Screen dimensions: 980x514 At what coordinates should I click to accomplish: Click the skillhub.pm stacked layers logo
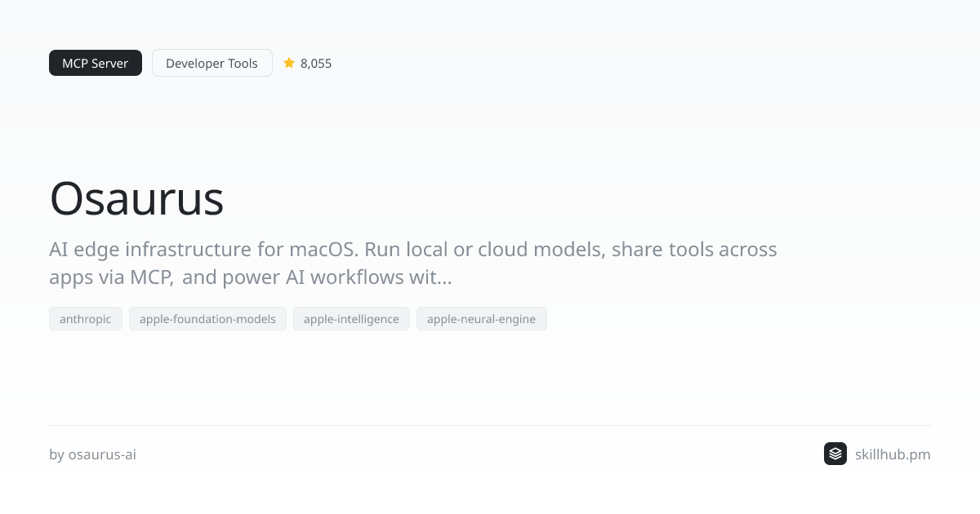835,454
